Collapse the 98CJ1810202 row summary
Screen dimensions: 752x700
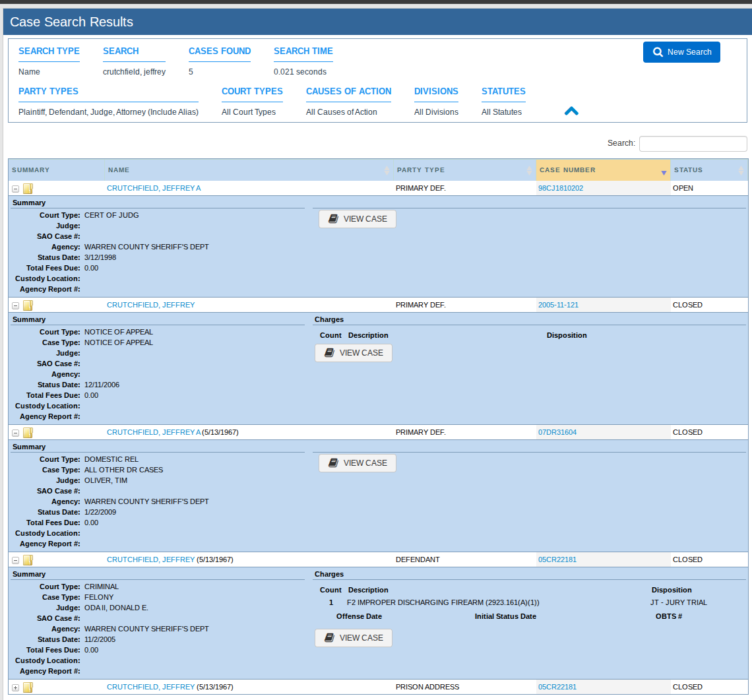(x=15, y=189)
